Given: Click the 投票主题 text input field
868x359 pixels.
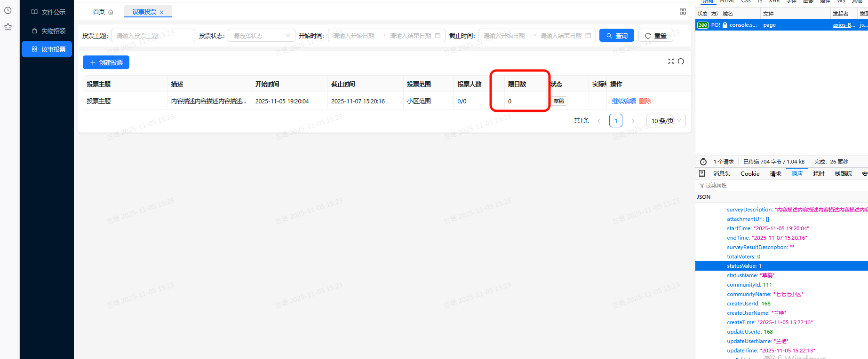Looking at the screenshot, I should (153, 36).
